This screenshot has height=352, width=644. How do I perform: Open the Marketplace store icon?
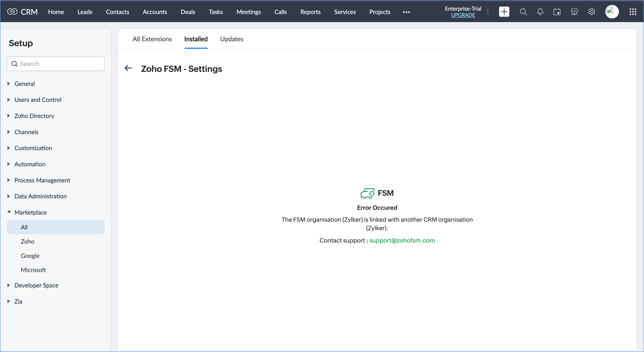pyautogui.click(x=574, y=12)
